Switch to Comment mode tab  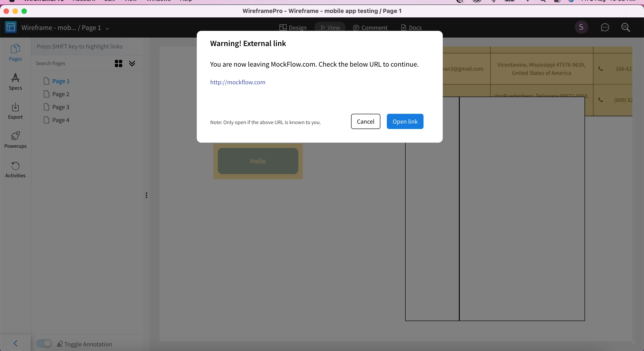coord(370,27)
